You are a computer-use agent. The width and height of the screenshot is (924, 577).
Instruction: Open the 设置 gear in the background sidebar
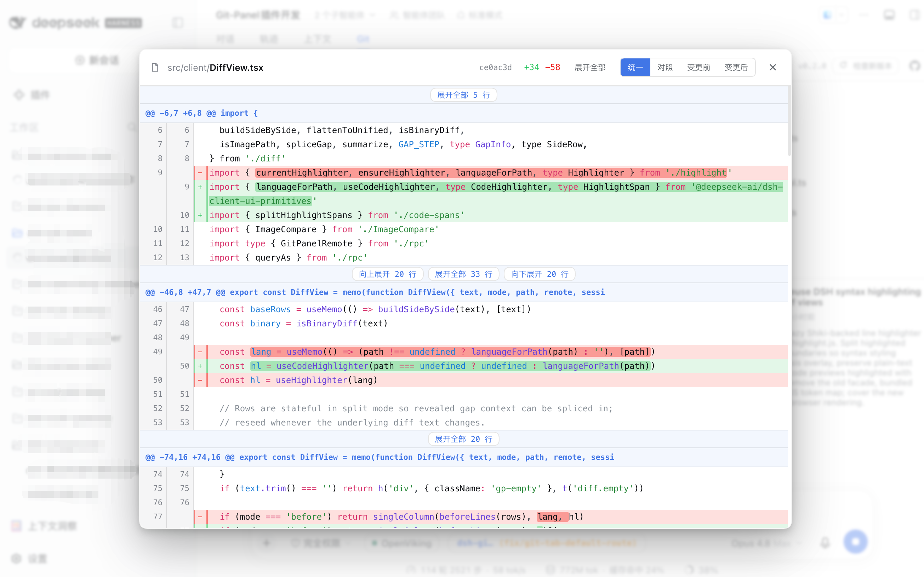click(16, 559)
